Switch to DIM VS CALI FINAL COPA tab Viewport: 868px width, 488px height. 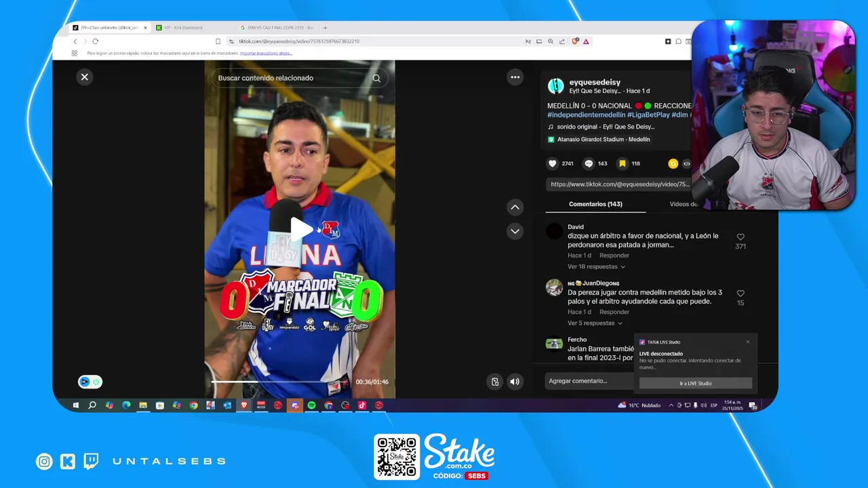tap(279, 28)
